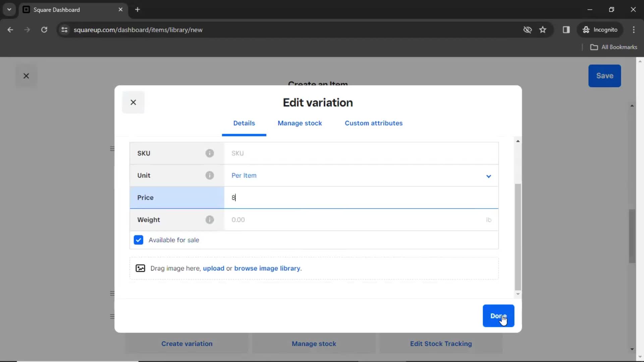This screenshot has width=644, height=362.
Task: Click the upload link for image
Action: coord(214,268)
